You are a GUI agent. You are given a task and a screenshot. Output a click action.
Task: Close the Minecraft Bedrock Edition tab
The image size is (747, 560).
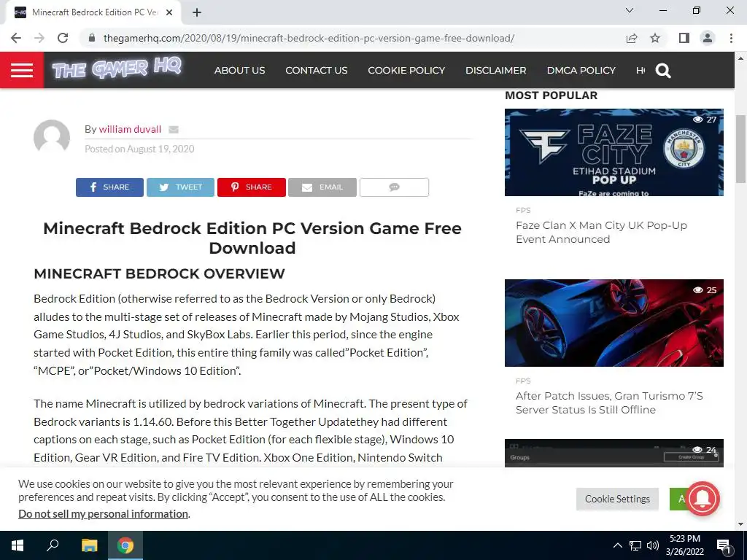[x=169, y=12]
